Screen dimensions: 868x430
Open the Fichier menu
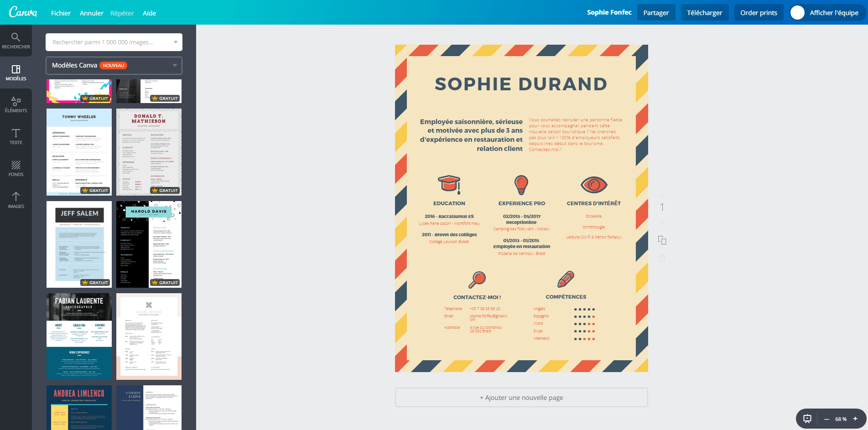tap(61, 13)
